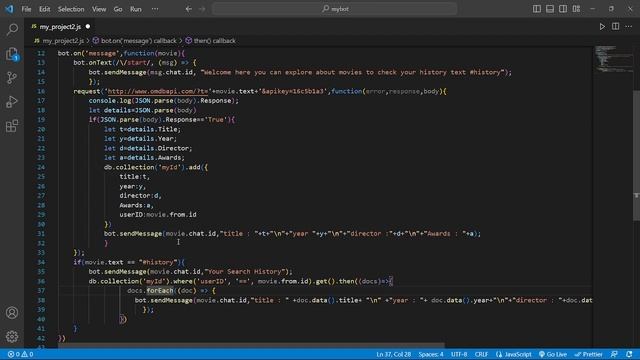This screenshot has width=640, height=360.
Task: Go back with the left arrow
Action: point(189,9)
